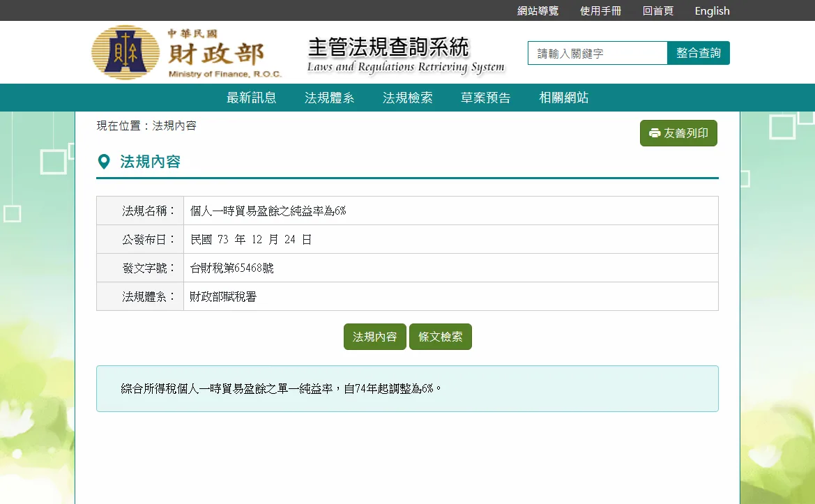Image resolution: width=815 pixels, height=504 pixels.
Task: Click the green 法規內容 button
Action: tap(375, 337)
